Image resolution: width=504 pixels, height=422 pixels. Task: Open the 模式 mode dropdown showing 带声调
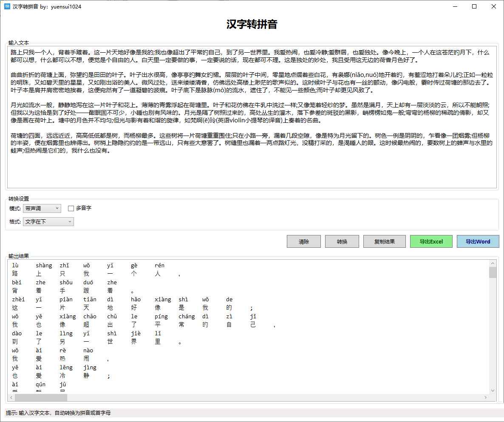(41, 208)
